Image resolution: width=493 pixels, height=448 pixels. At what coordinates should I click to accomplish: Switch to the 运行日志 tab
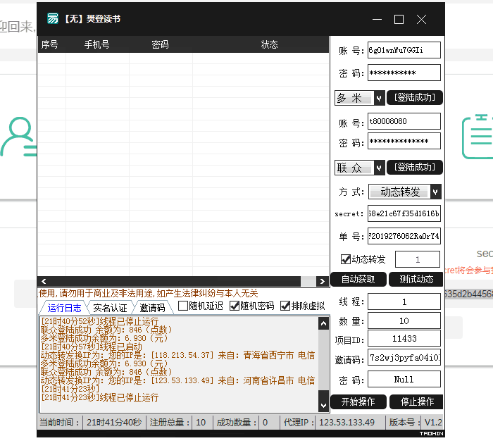click(64, 308)
